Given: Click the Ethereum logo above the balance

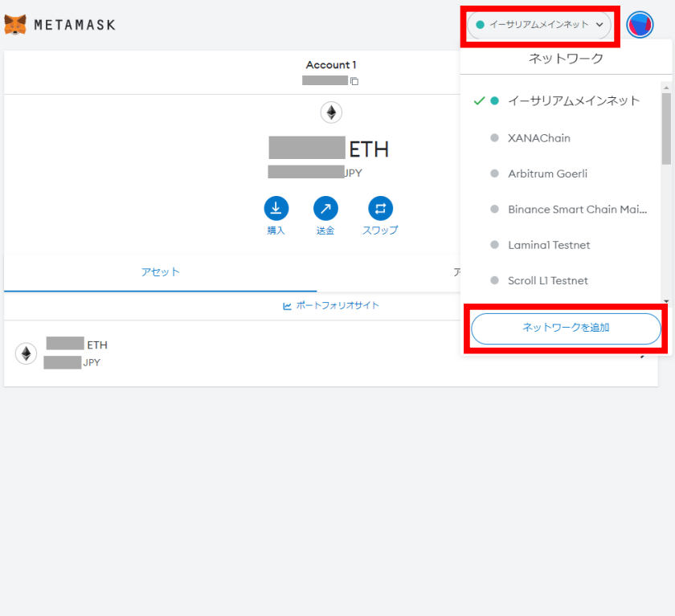Looking at the screenshot, I should click(x=331, y=112).
